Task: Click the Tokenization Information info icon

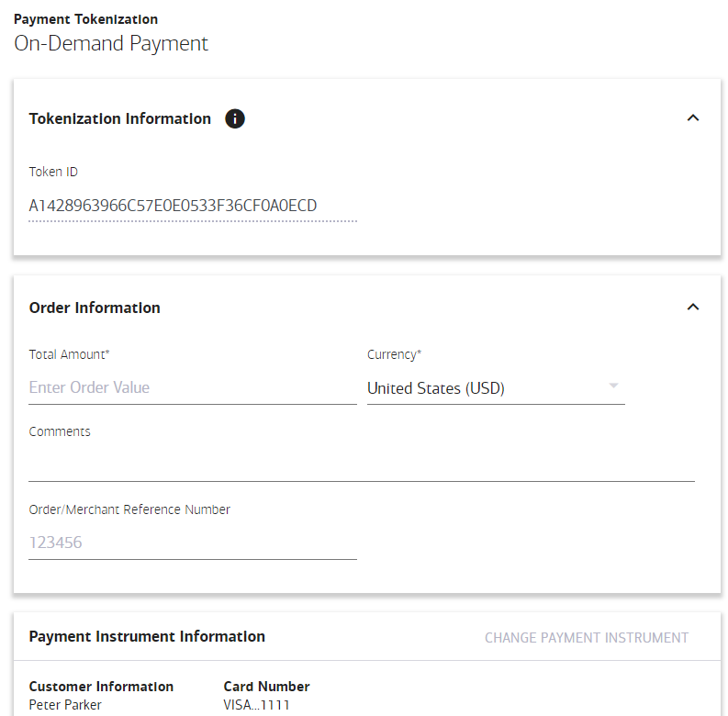Action: coord(235,118)
